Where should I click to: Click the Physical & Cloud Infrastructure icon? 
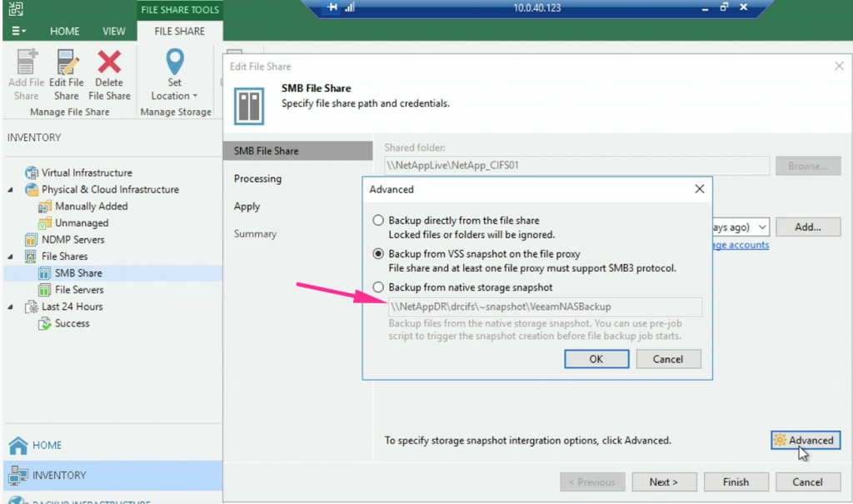tap(32, 189)
